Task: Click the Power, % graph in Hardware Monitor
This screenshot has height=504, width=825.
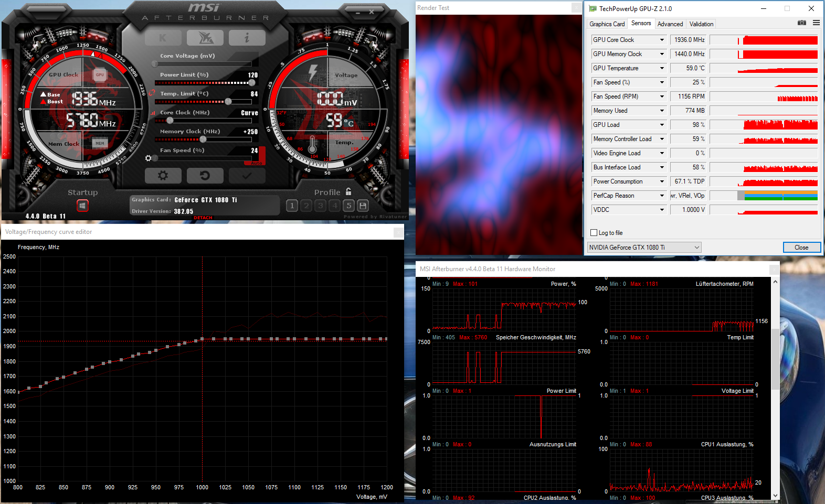Action: [x=504, y=309]
